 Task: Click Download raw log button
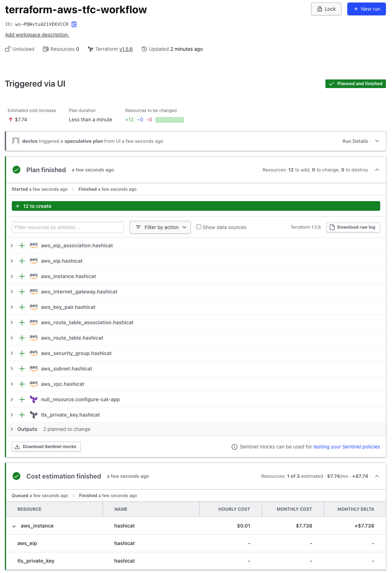pos(353,227)
